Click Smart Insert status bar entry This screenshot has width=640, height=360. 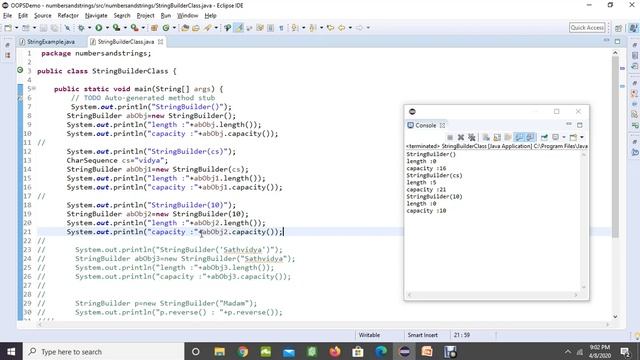click(423, 335)
